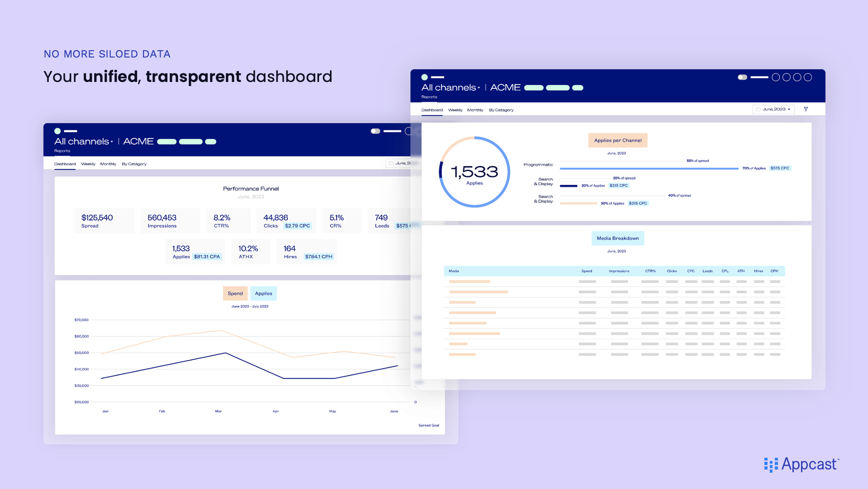Switch to the Weekly tab

455,110
